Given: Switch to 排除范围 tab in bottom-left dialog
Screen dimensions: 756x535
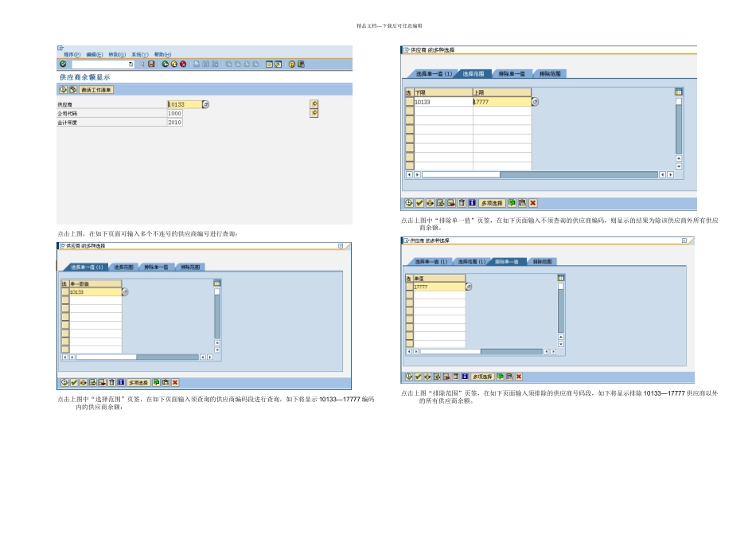Looking at the screenshot, I should [190, 267].
